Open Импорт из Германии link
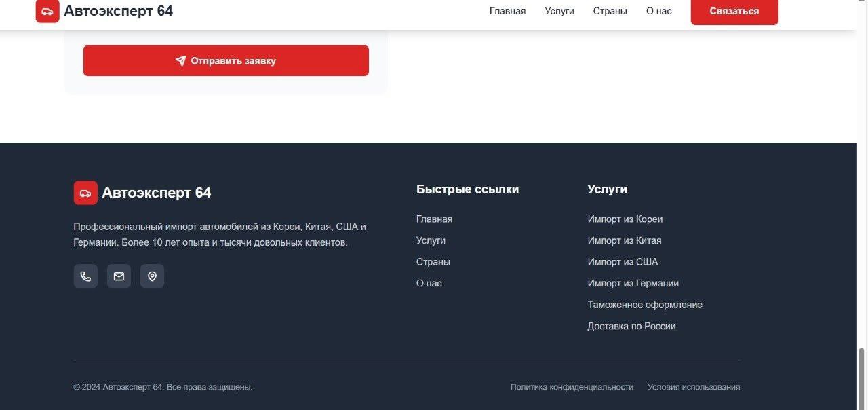868x410 pixels. (x=633, y=283)
